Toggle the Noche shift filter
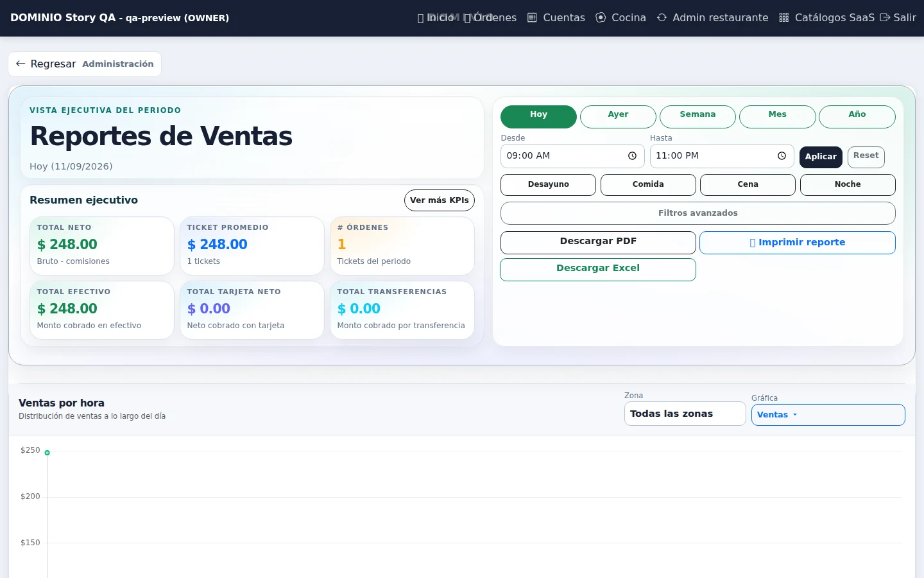The image size is (924, 578). [x=848, y=185]
